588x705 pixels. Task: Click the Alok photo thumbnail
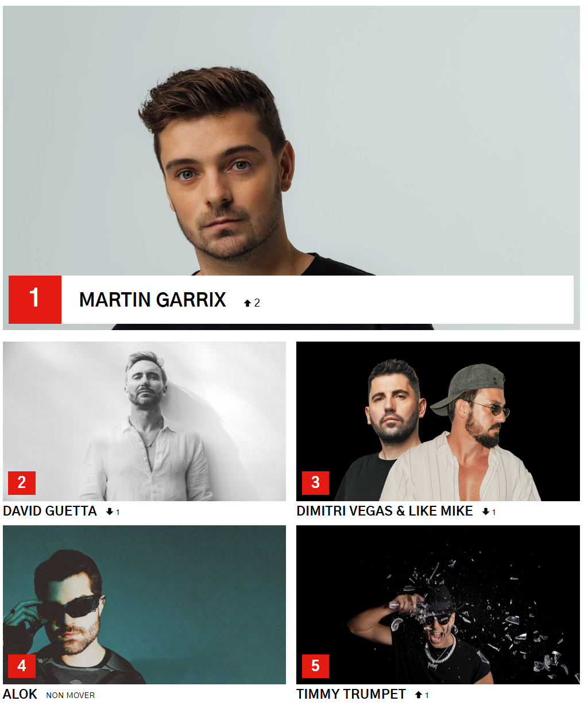[144, 605]
